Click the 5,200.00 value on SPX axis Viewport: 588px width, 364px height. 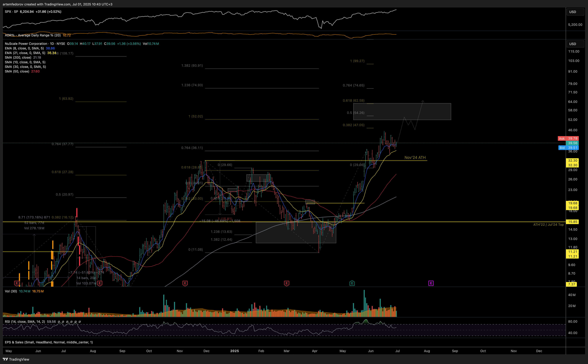click(x=575, y=25)
